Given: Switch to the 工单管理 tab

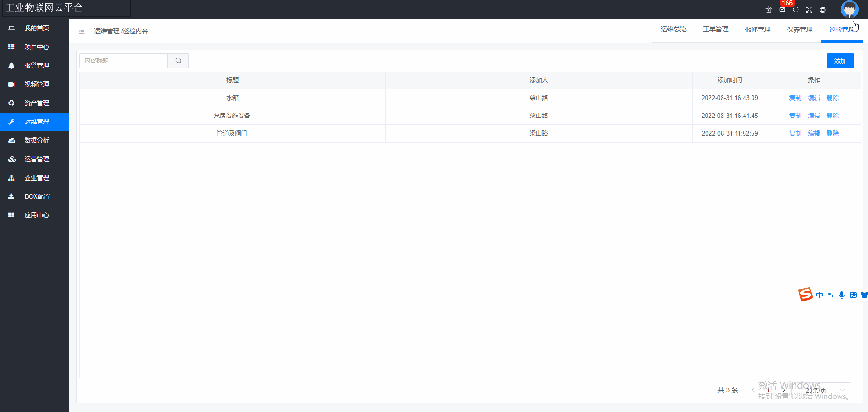Looking at the screenshot, I should [716, 29].
